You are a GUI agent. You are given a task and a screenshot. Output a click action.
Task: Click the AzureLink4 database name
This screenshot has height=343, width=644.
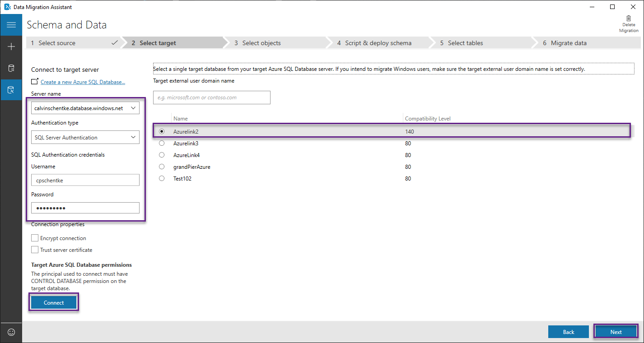click(x=187, y=155)
